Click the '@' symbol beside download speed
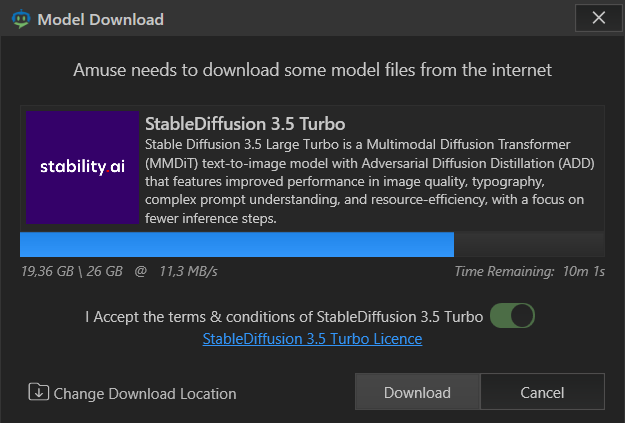Viewport: 625px width, 423px height. click(x=141, y=271)
